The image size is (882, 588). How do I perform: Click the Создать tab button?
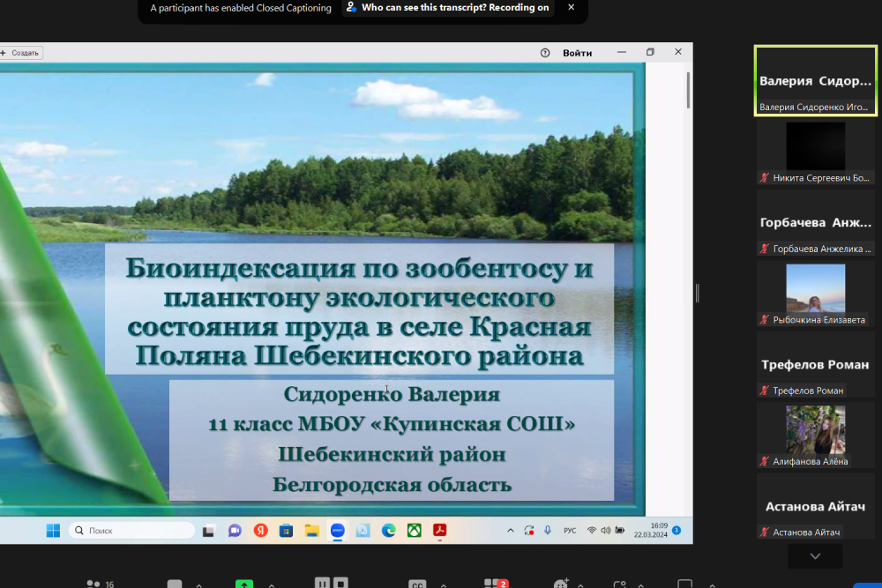tap(21, 53)
